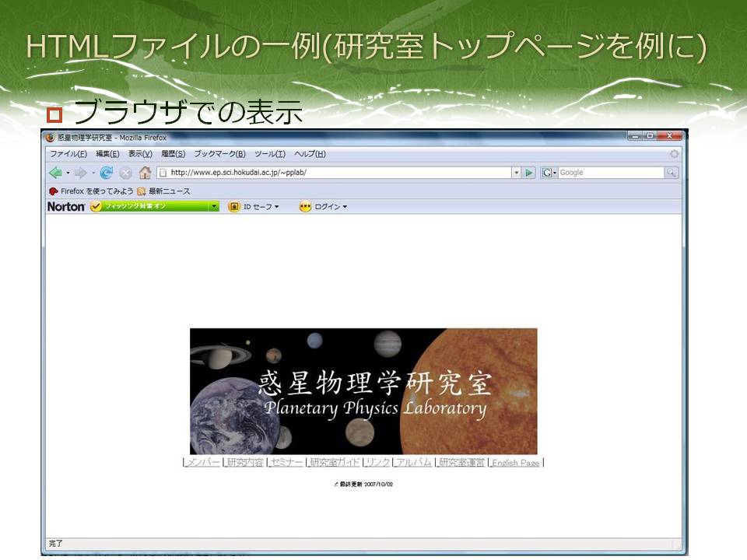Click the slide heading ブラウザでの表示
Viewport: 747px width, 560px height.
pos(188,112)
